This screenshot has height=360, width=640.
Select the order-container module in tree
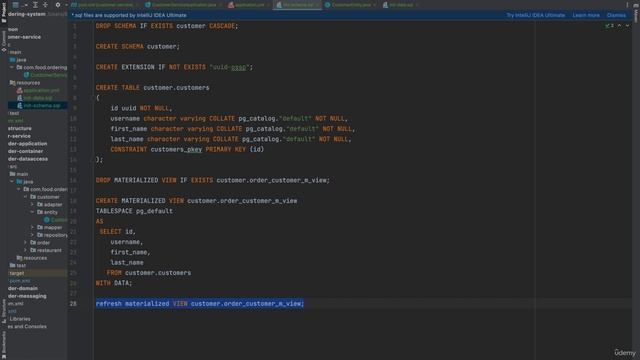[x=25, y=151]
